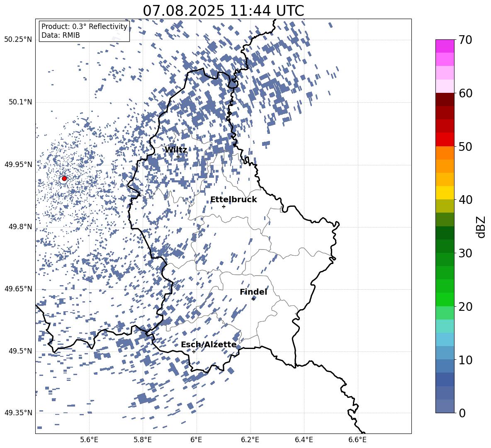The width and height of the screenshot is (491, 448).
Task: Click the 5.8°E longitude label
Action: (143, 440)
